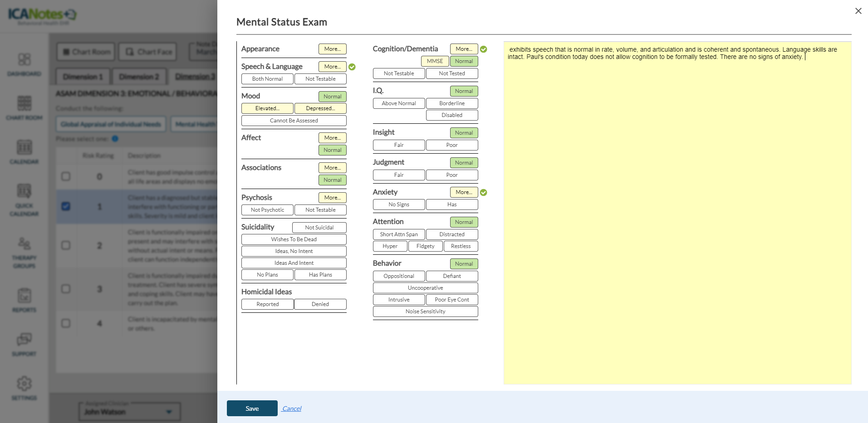Expand the Elevated mood options
Viewport: 868px width, 423px height.
[x=267, y=108]
